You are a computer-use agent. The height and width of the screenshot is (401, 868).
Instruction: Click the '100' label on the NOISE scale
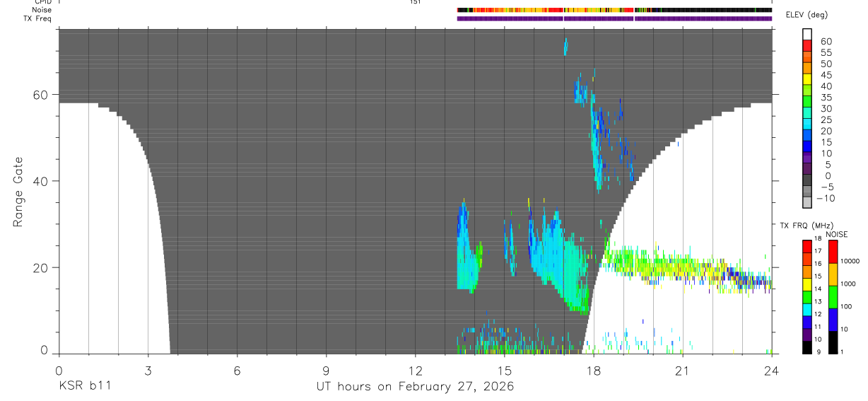tap(848, 306)
